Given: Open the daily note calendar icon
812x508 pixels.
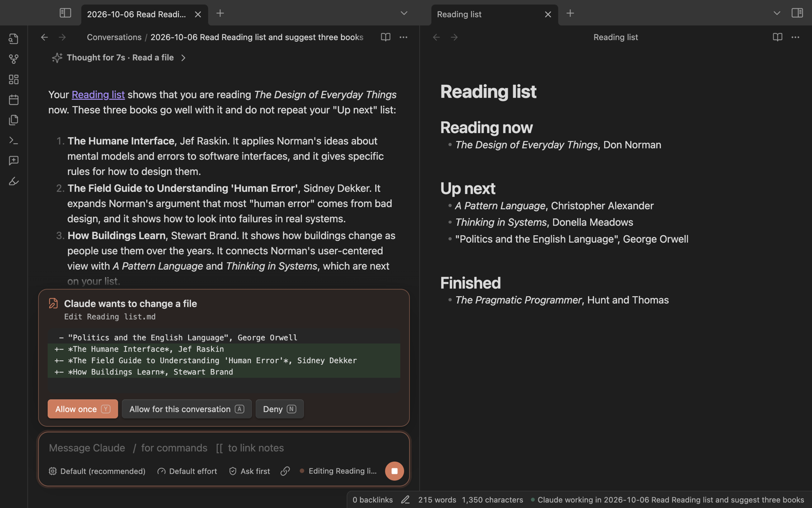Looking at the screenshot, I should (x=14, y=100).
